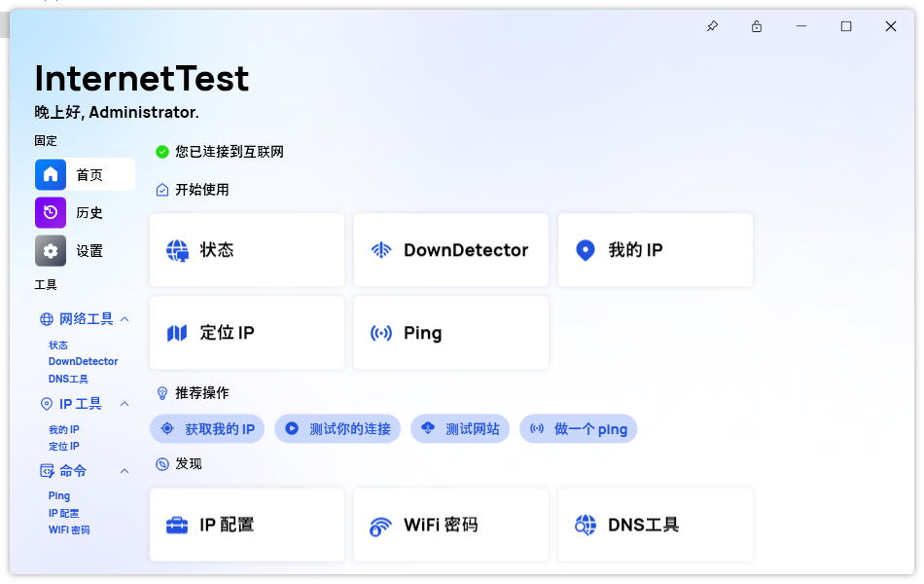
Task: Open 定位 IP in sidebar list
Action: (63, 447)
